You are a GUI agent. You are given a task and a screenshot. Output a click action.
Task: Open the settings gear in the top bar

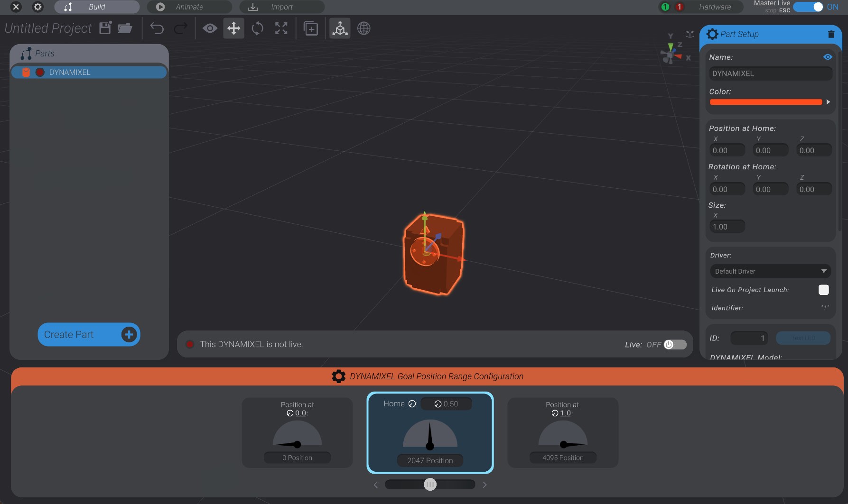37,7
